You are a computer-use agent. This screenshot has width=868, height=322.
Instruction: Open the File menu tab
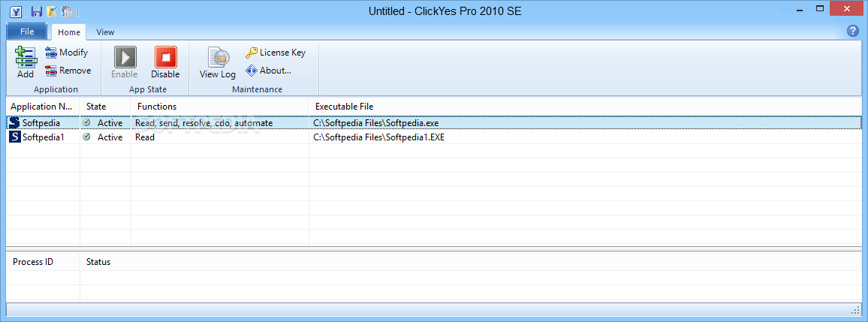tap(27, 32)
